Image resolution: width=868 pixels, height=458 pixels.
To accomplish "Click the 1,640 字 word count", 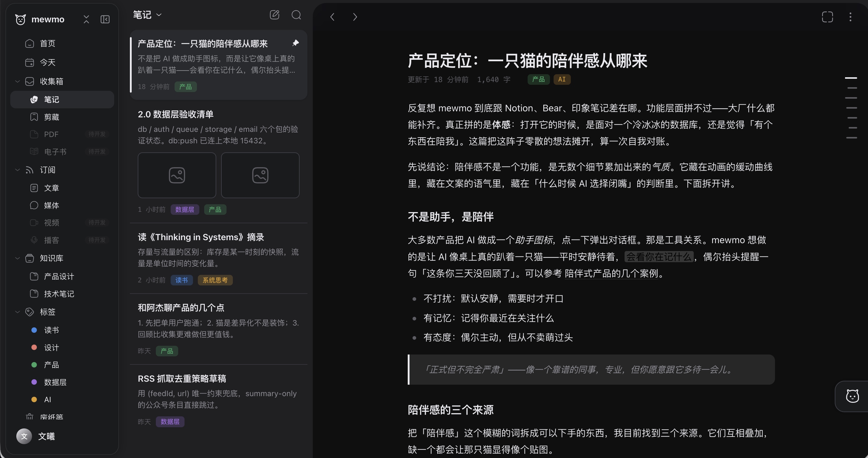I will tap(493, 80).
